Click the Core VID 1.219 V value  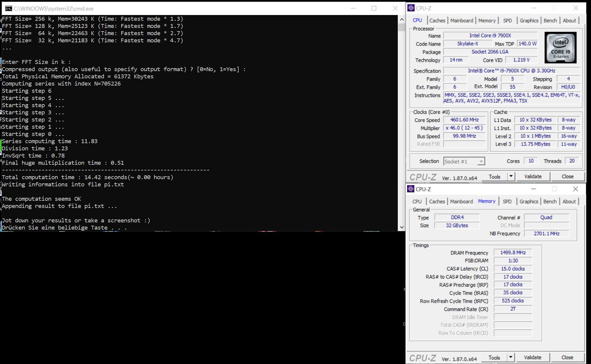(x=521, y=60)
